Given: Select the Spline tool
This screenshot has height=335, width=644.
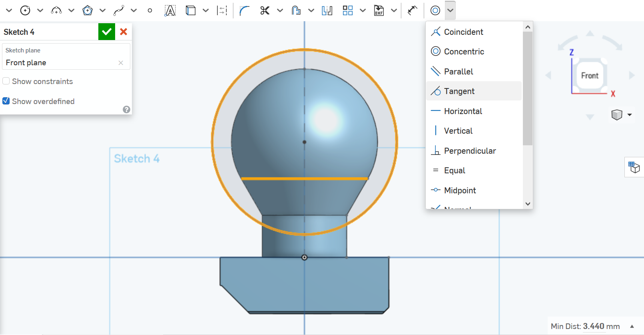Looking at the screenshot, I should 119,10.
